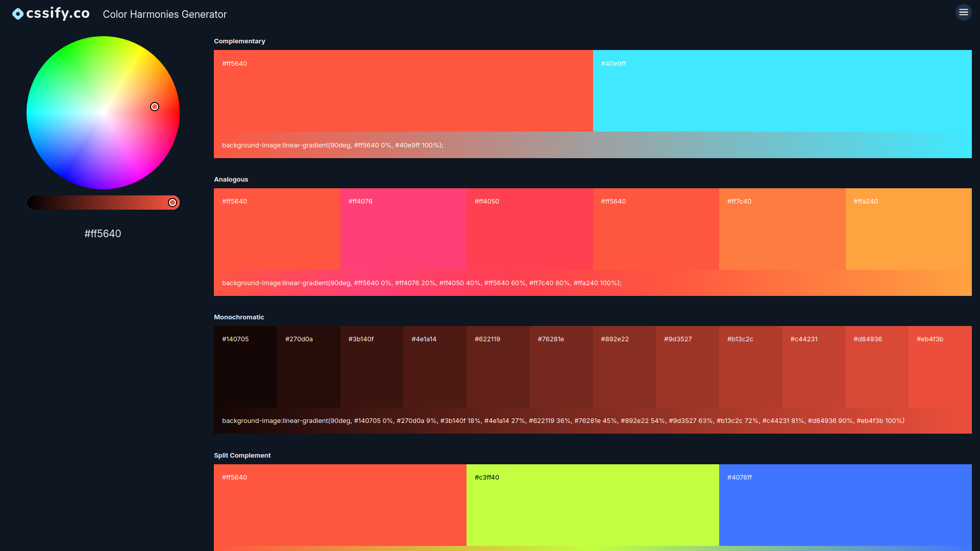Click the cssify.co logo icon
Image resolution: width=980 pixels, height=551 pixels.
click(17, 13)
